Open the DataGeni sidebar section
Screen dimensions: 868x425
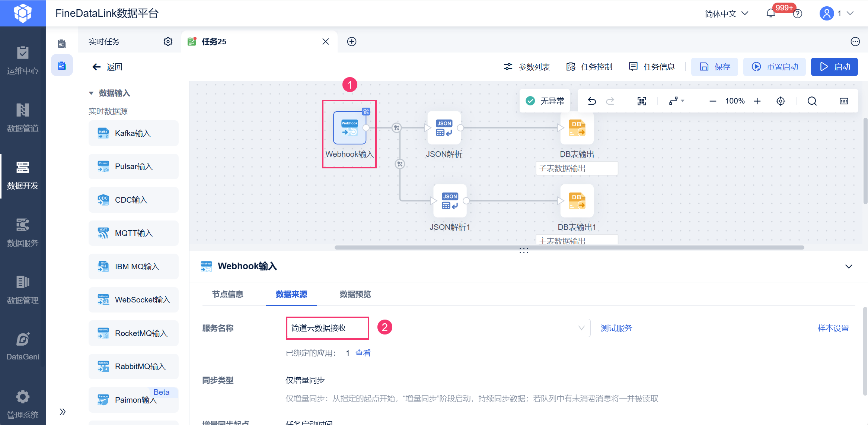[x=23, y=346]
